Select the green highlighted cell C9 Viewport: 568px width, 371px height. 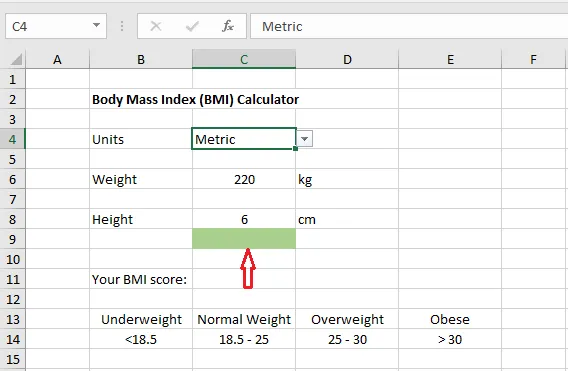coord(244,238)
